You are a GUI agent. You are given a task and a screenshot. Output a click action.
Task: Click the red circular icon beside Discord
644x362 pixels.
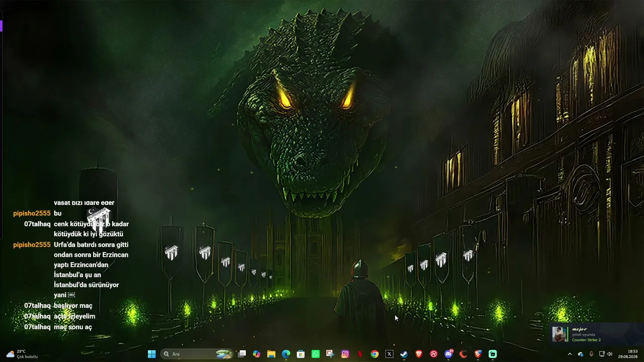coord(433,354)
